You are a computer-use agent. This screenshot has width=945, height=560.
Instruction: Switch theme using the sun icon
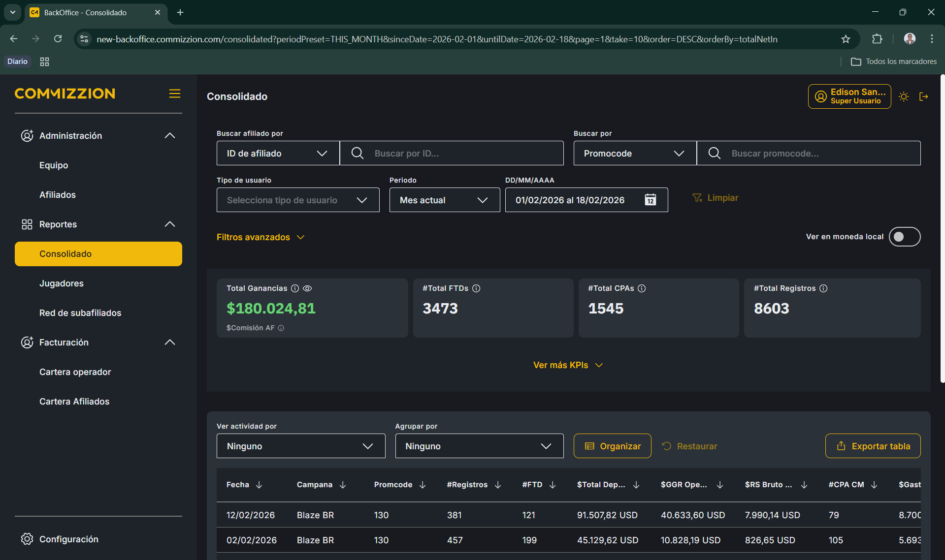[x=904, y=96]
